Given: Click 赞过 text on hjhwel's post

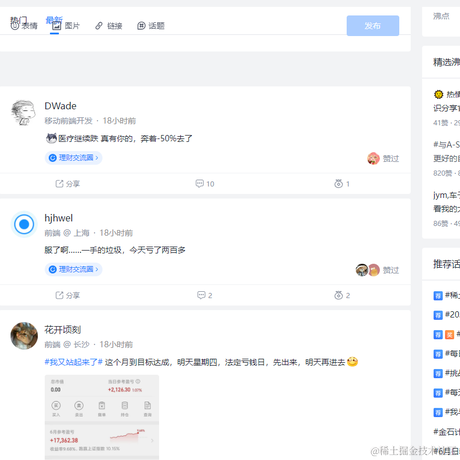Looking at the screenshot, I should pyautogui.click(x=391, y=270).
